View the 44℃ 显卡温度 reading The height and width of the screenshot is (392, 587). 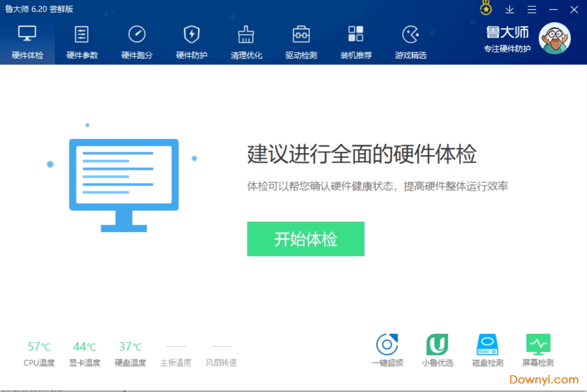pyautogui.click(x=85, y=347)
